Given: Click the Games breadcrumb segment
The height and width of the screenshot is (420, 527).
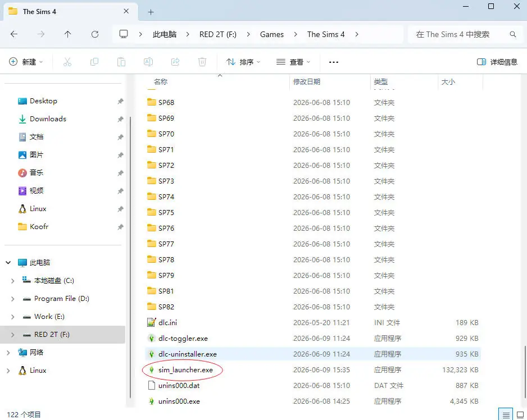Looking at the screenshot, I should click(x=272, y=34).
